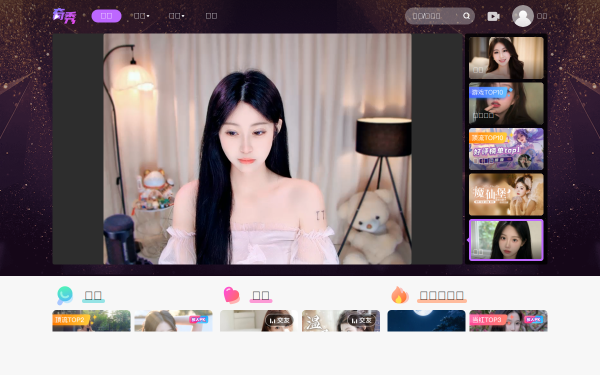This screenshot has height=375, width=600.
Task: Expand the nav dropdown right of the purple tab
Action: (142, 16)
